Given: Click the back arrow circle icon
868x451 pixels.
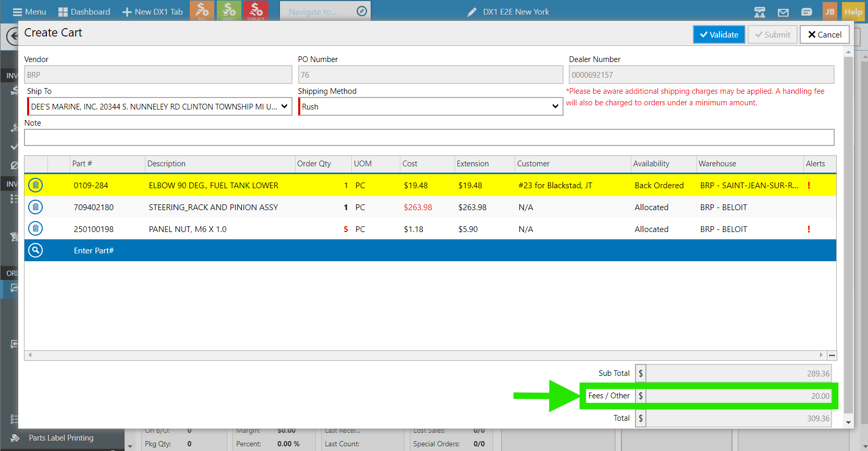Looking at the screenshot, I should (13, 36).
